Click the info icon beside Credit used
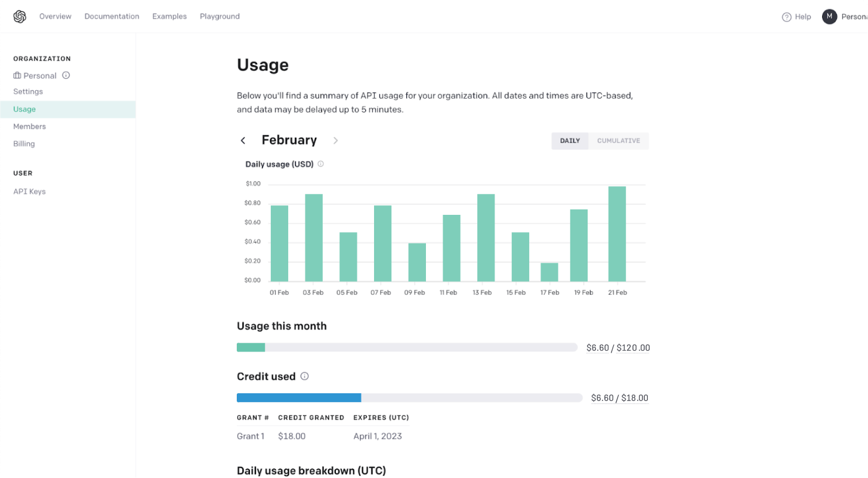This screenshot has height=478, width=868. (305, 377)
